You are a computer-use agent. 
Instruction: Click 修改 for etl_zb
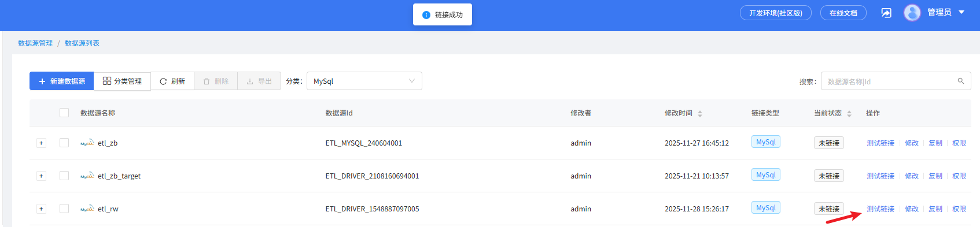click(x=912, y=143)
